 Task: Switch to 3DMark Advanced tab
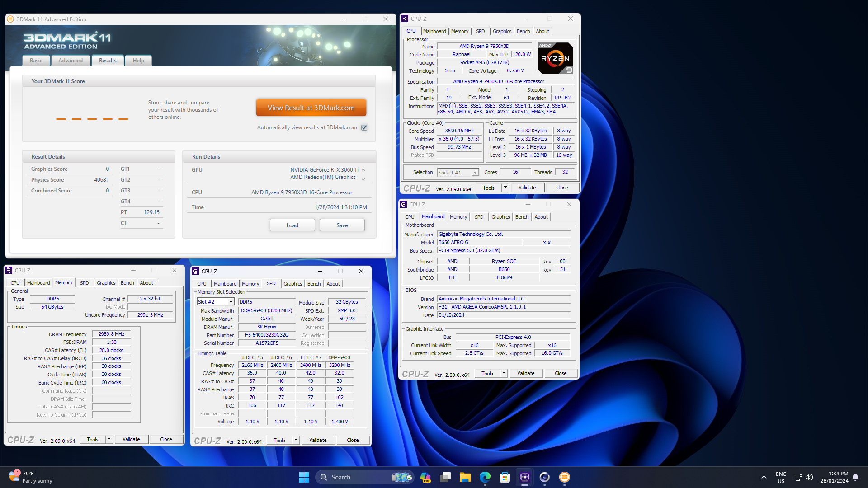click(x=71, y=61)
